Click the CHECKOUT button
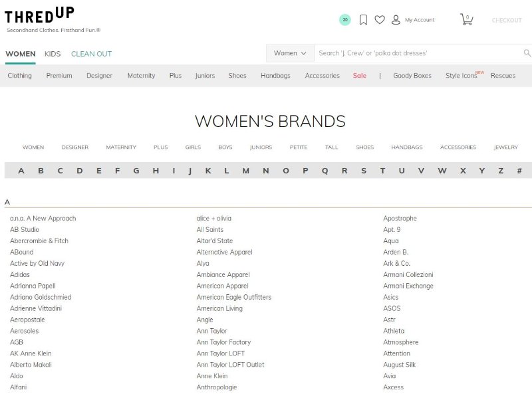The image size is (532, 394). point(507,21)
